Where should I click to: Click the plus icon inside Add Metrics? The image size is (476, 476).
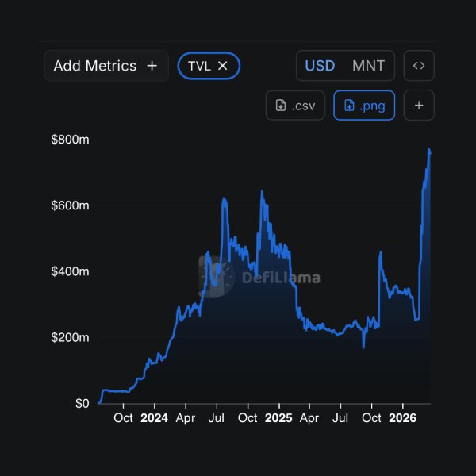[x=152, y=66]
